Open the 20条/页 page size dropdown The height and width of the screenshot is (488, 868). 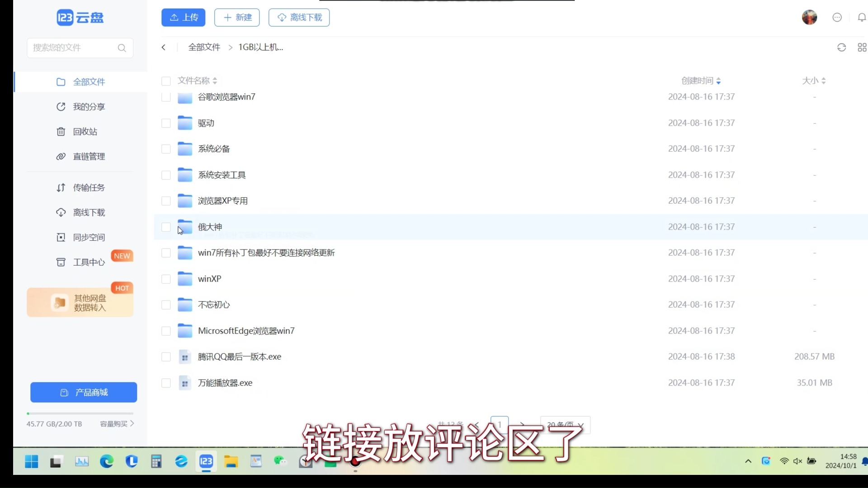point(565,425)
